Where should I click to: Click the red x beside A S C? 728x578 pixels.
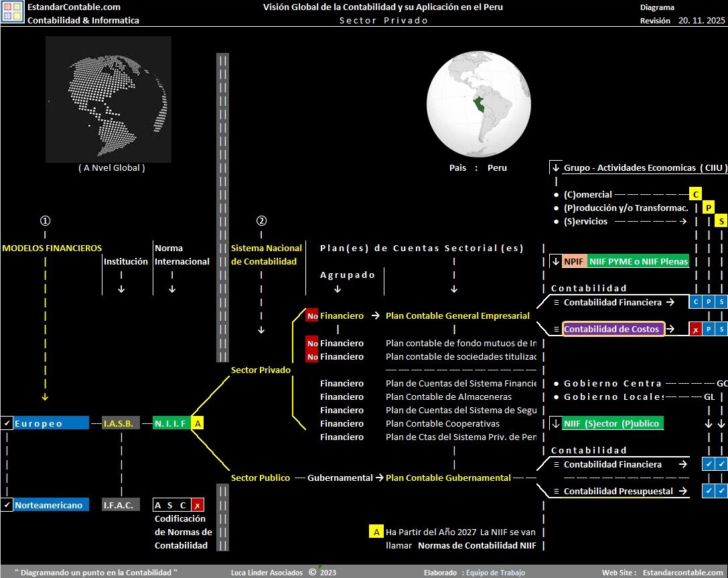click(x=198, y=505)
